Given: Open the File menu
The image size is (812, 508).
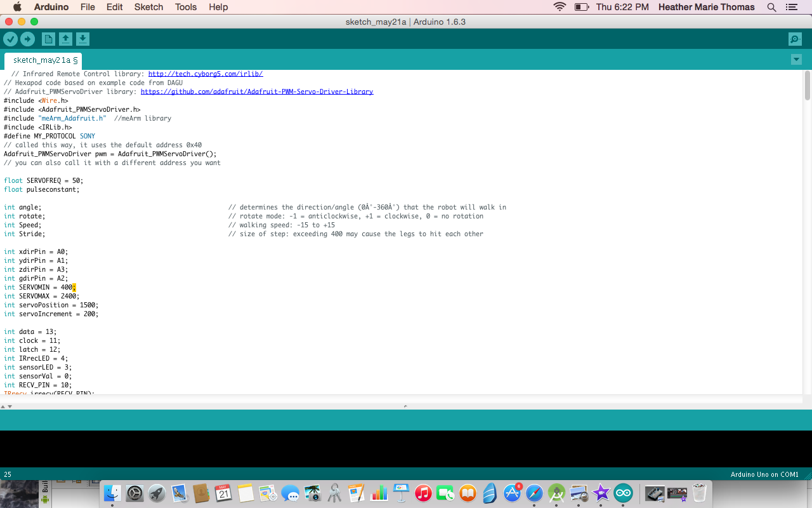Looking at the screenshot, I should pyautogui.click(x=88, y=7).
